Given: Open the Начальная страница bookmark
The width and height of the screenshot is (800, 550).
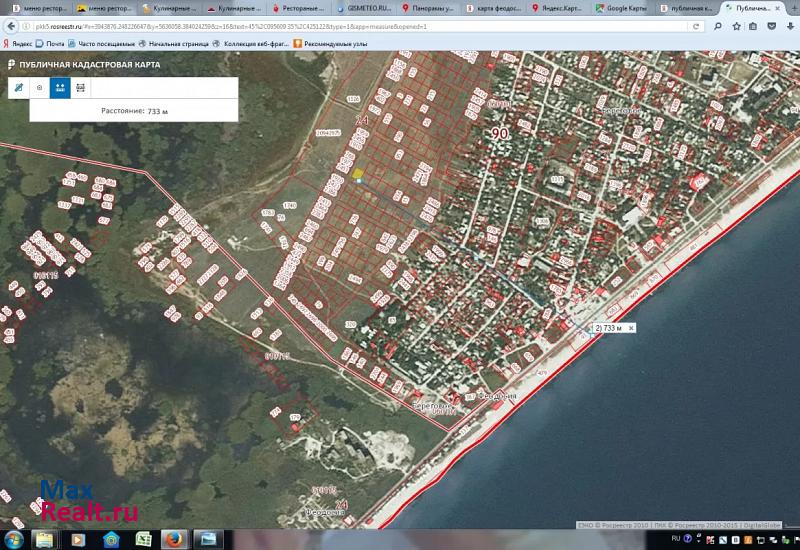Looking at the screenshot, I should click(178, 44).
